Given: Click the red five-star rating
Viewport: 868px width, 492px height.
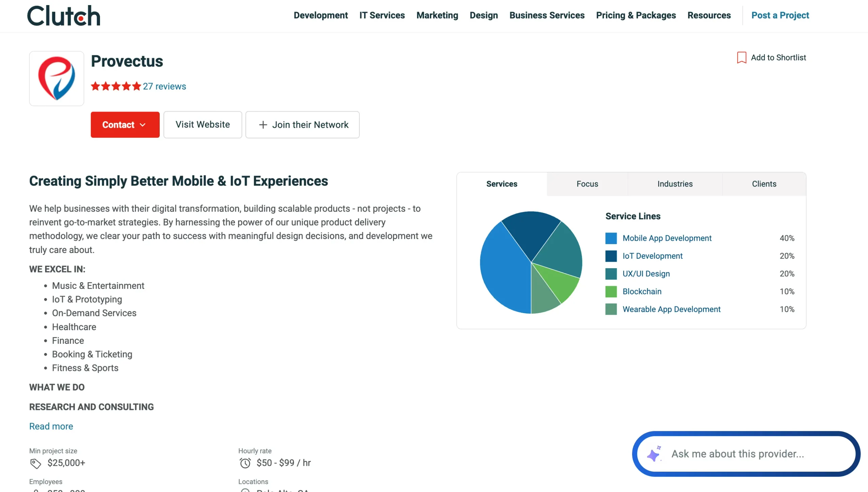Looking at the screenshot, I should (115, 86).
